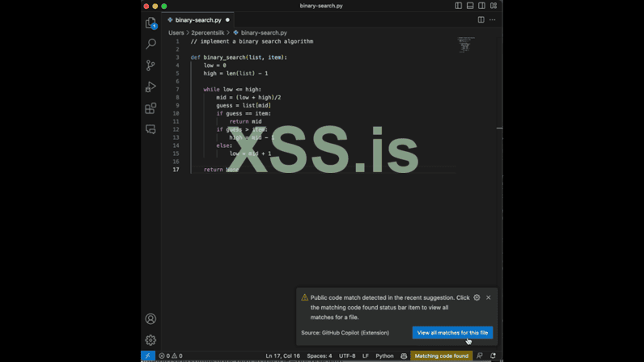
Task: Click the 'while low <= high:' line
Action: 232,90
